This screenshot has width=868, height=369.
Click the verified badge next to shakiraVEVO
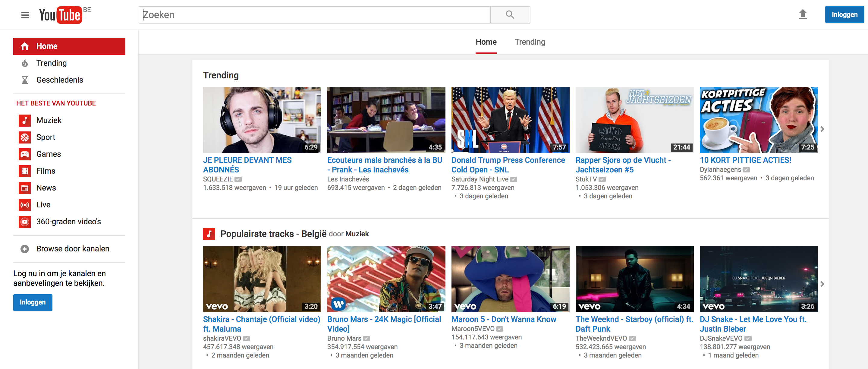[247, 338]
